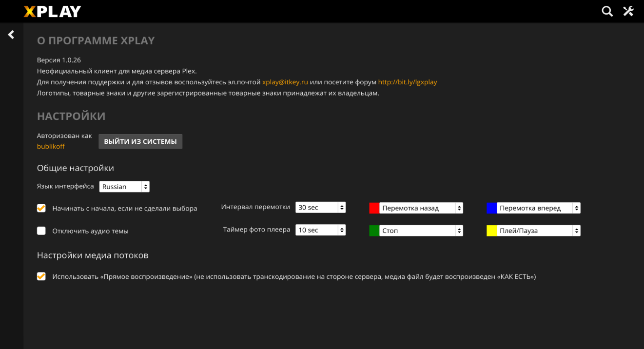The height and width of the screenshot is (349, 644).
Task: Expand the Интервал перемотки 30 sec dropdown
Action: coord(320,208)
